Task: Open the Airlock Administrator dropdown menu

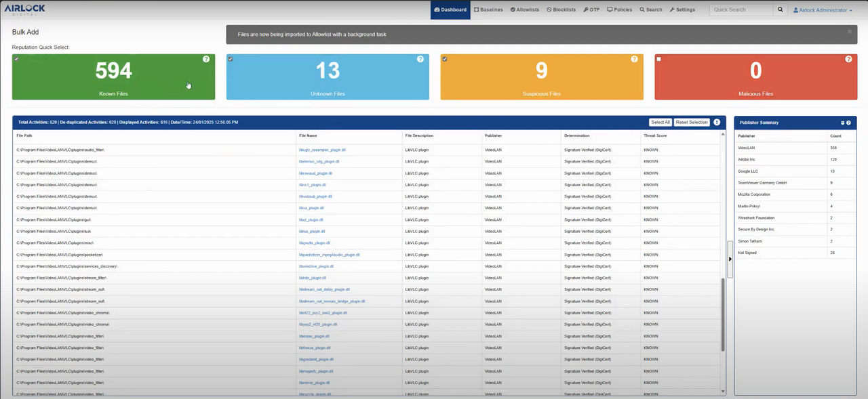Action: [823, 10]
